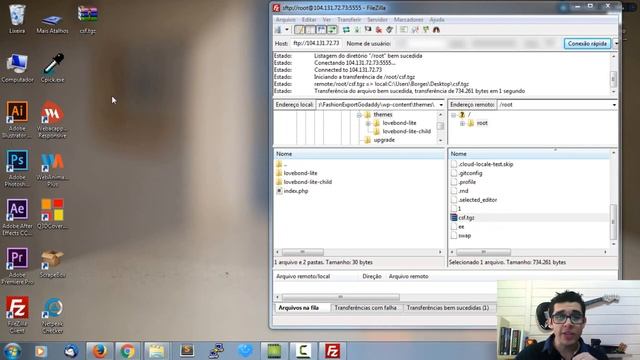Image resolution: width=640 pixels, height=360 pixels.
Task: Open the Servidor menu
Action: click(377, 20)
